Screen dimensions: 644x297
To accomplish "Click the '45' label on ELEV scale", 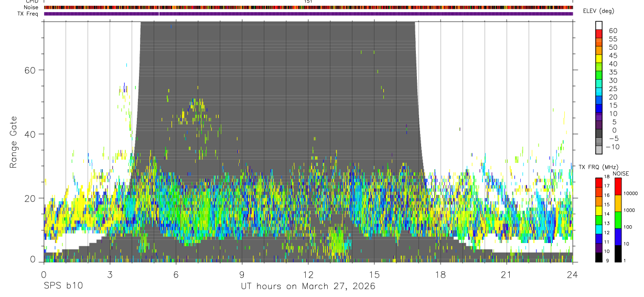I will [613, 56].
